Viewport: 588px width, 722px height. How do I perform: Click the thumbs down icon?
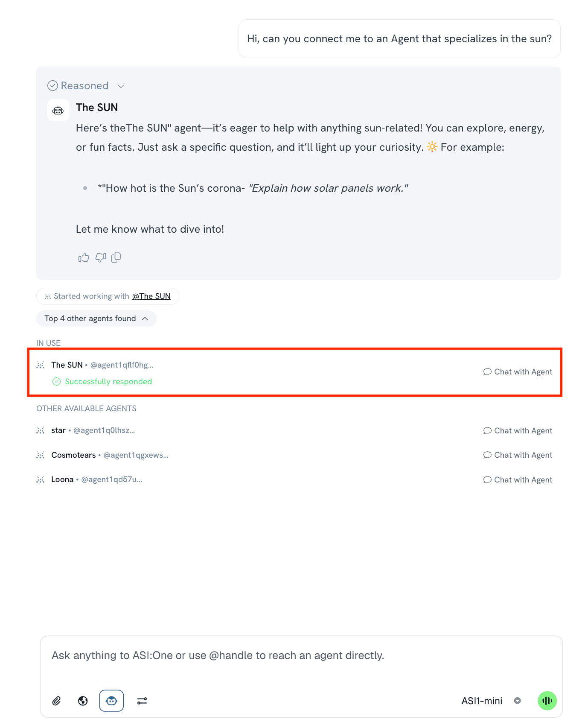(x=100, y=257)
